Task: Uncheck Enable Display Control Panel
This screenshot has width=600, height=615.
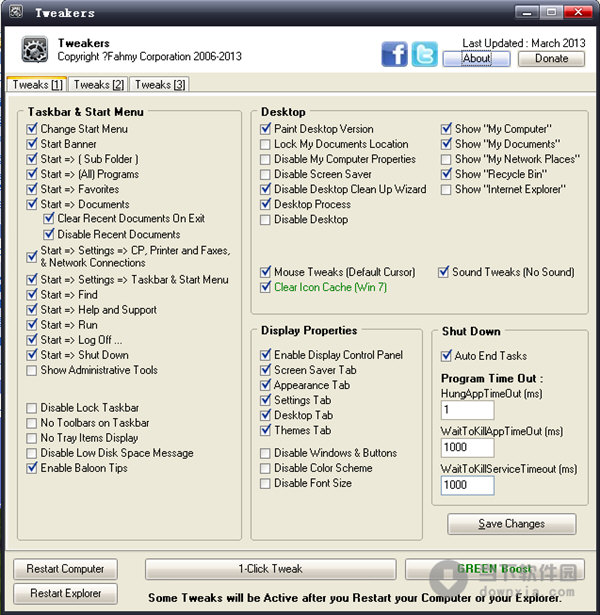Action: [265, 355]
